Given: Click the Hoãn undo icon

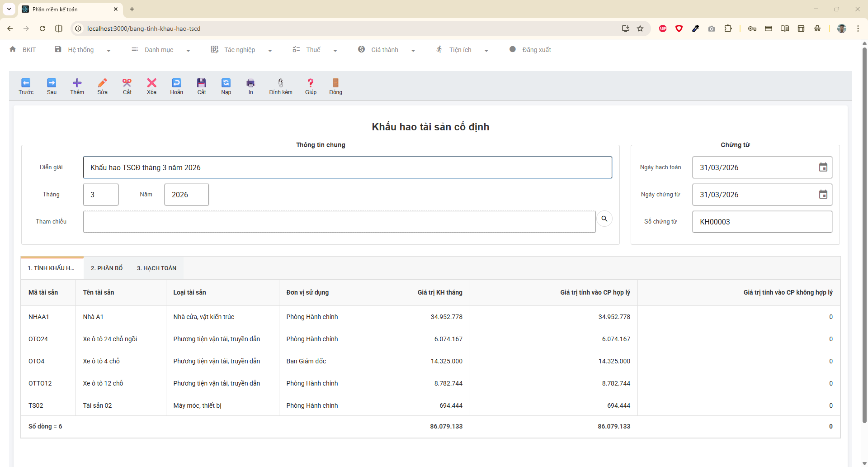Looking at the screenshot, I should [x=176, y=83].
